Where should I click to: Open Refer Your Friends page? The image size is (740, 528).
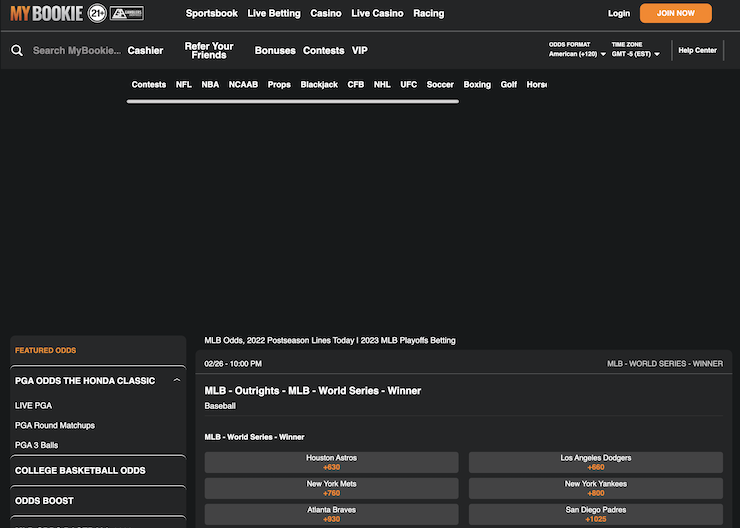coord(209,50)
